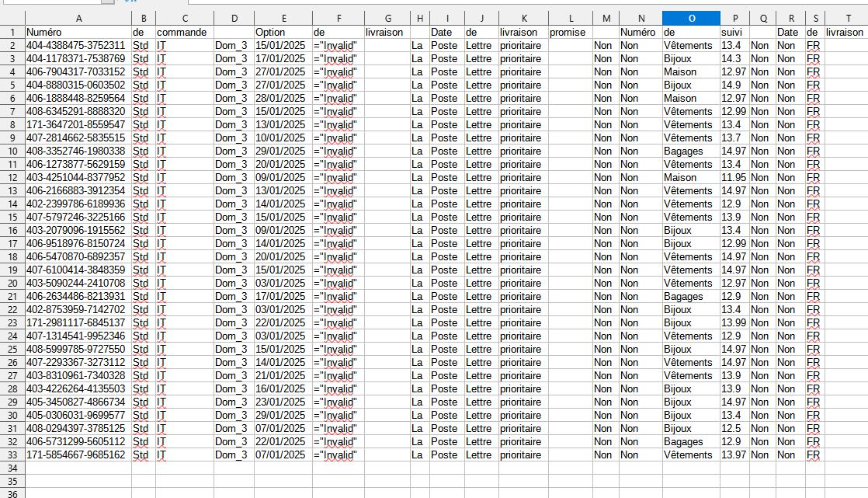Select column header B

(x=144, y=19)
